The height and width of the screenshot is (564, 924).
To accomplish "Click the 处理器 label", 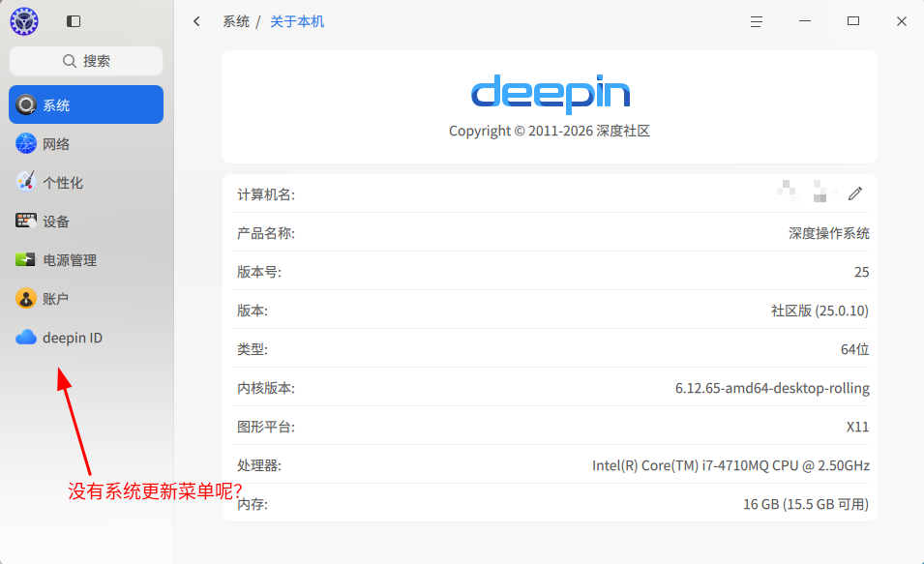I will [259, 465].
